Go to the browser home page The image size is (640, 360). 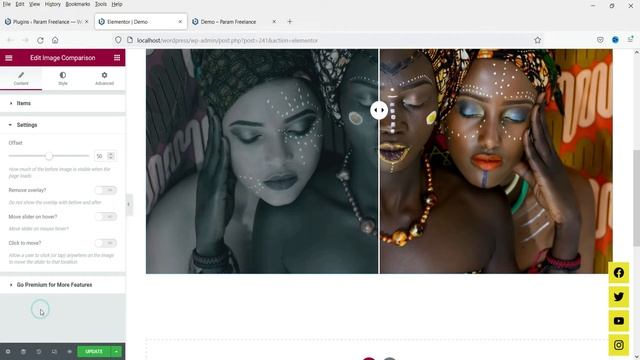click(55, 40)
